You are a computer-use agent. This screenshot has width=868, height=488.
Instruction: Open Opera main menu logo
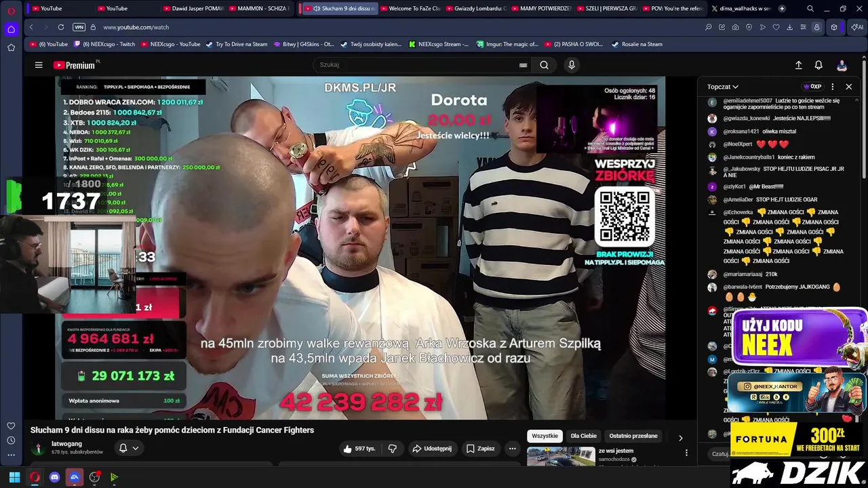11,11
